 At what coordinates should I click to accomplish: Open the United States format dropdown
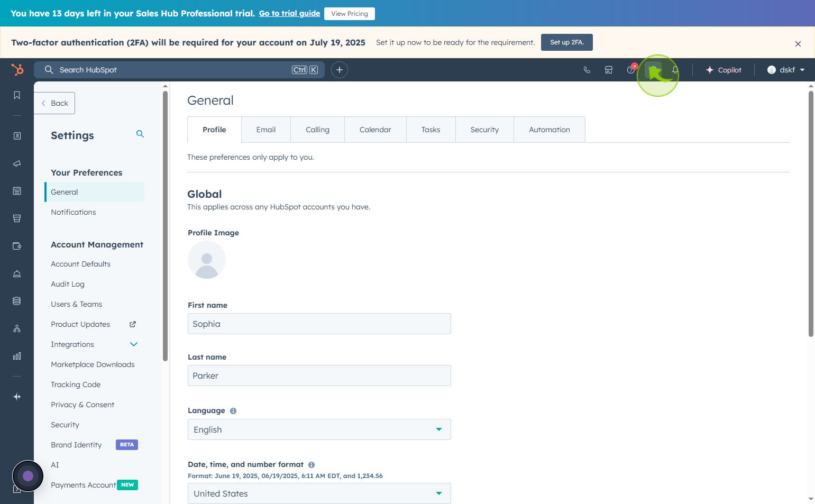(319, 493)
